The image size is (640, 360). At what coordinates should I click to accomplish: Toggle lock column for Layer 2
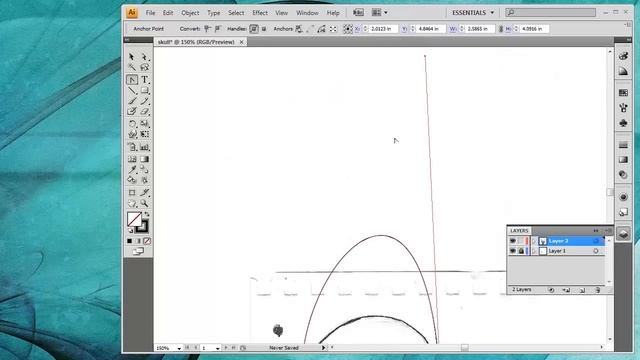click(521, 241)
